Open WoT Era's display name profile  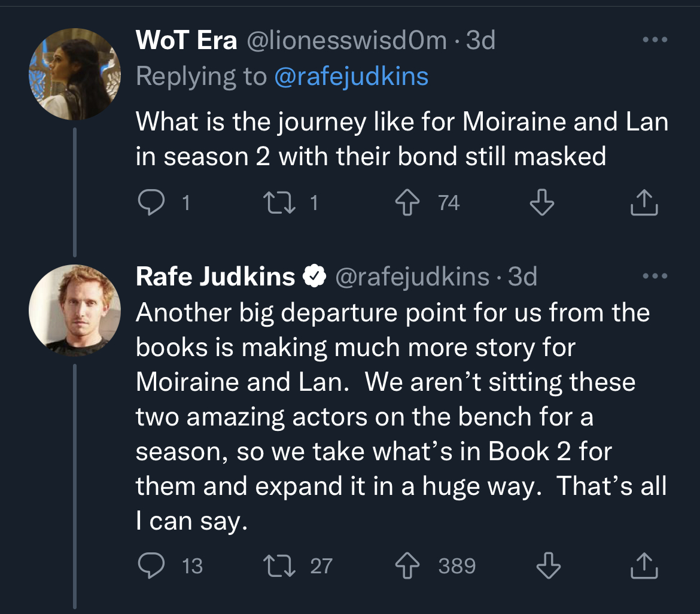pyautogui.click(x=186, y=39)
